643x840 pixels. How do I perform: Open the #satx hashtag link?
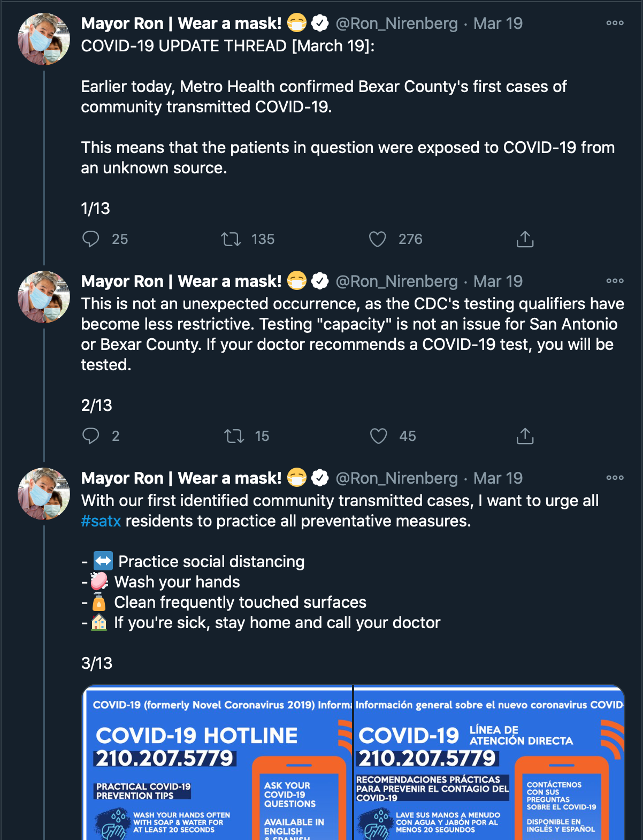click(101, 521)
